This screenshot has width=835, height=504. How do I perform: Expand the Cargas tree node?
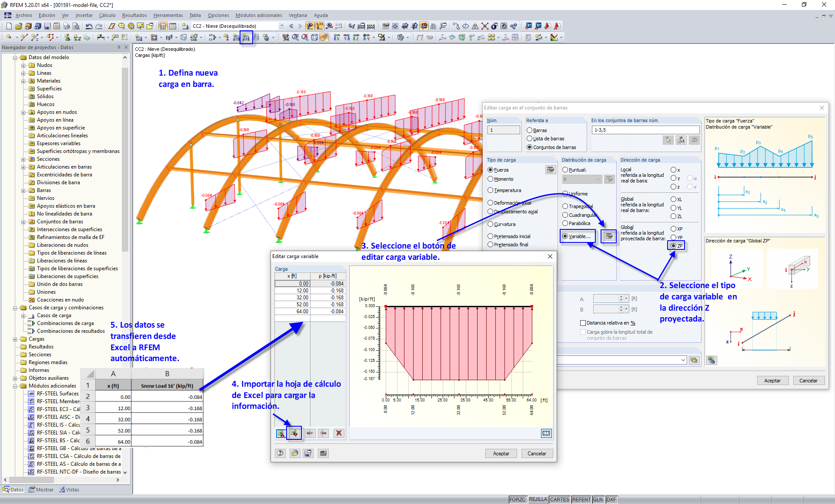click(x=15, y=339)
